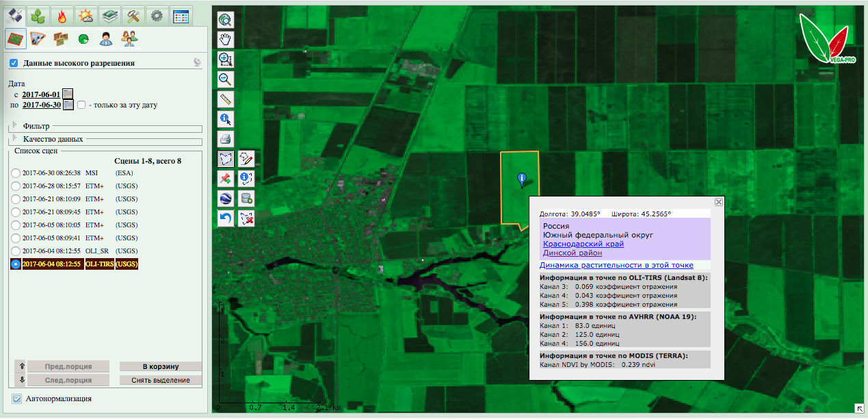Select the 2017-06-30 08:26:38 MSI scene

(x=16, y=173)
